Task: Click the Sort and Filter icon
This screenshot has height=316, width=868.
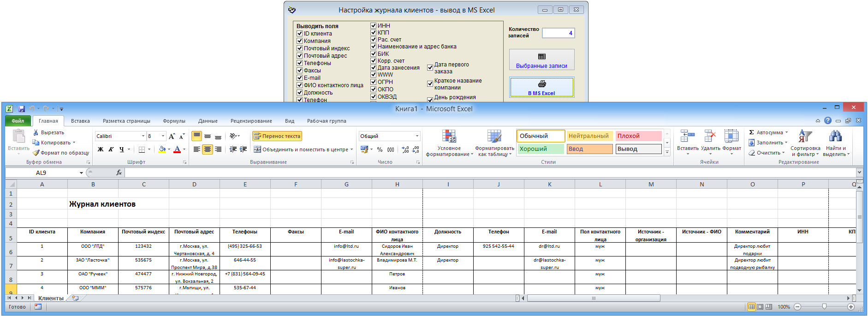Action: point(805,137)
